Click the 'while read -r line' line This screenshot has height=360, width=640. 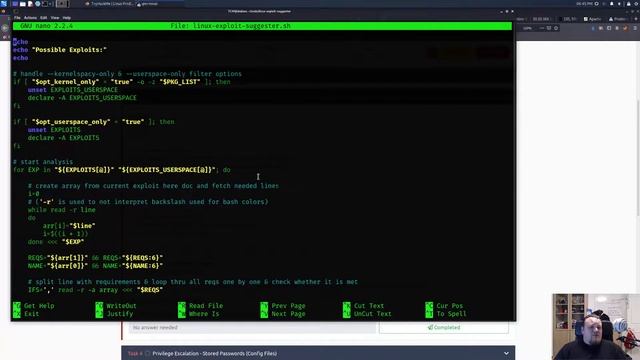62,210
